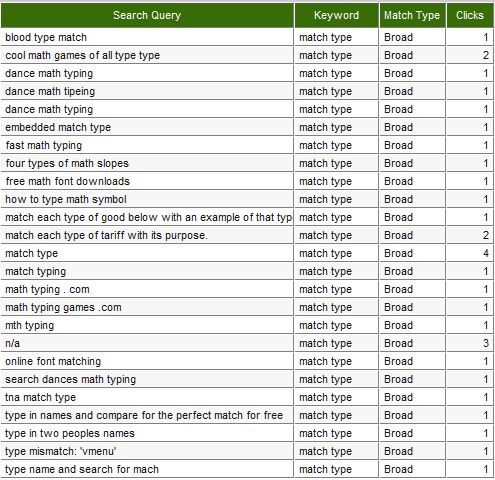Click the clicks value 3 in n/a row
Image resolution: width=495 pixels, height=480 pixels.
(470, 343)
